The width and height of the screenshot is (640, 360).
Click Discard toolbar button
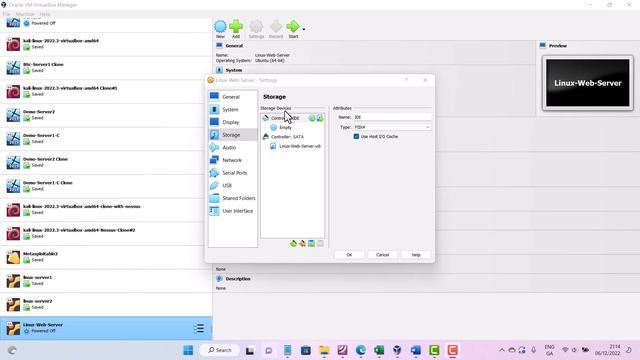click(x=276, y=29)
